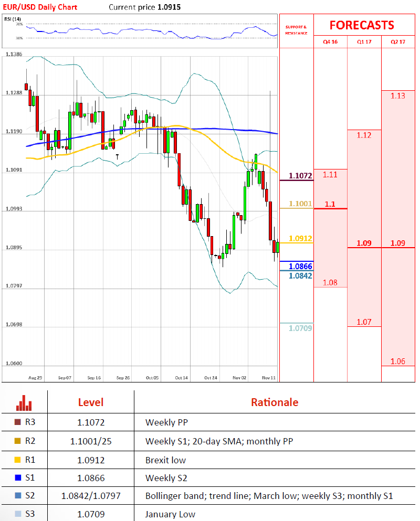Click the 1.1091 price axis label

[x=14, y=170]
